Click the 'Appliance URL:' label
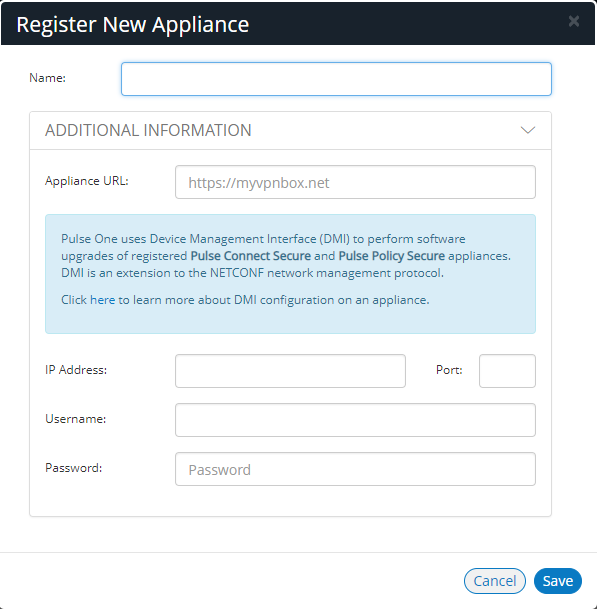Screen dimensions: 597x609 (87, 181)
